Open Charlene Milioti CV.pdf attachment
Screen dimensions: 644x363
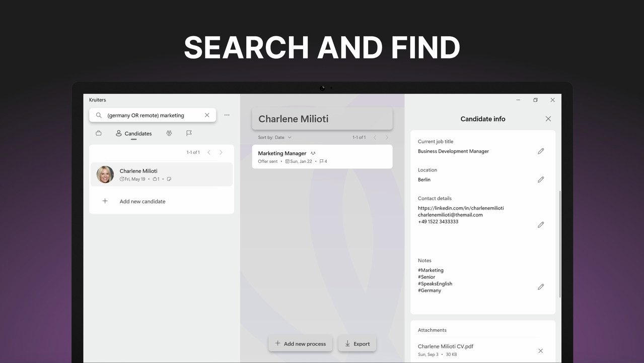[x=446, y=346]
